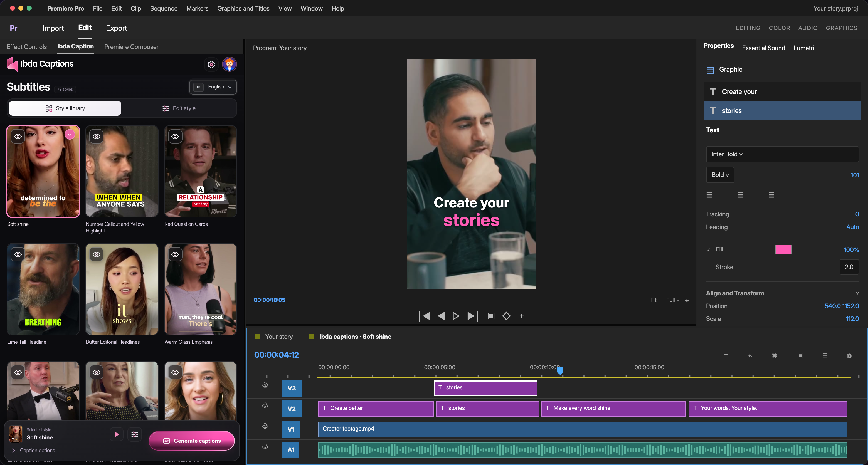The height and width of the screenshot is (465, 868).
Task: Open the Bold font weight dropdown
Action: pyautogui.click(x=720, y=175)
